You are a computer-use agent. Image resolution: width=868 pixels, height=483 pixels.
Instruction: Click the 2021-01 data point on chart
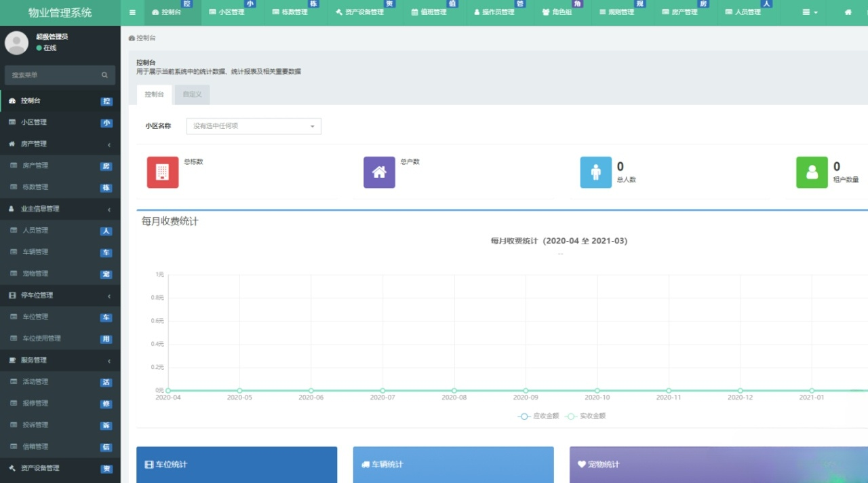(812, 391)
